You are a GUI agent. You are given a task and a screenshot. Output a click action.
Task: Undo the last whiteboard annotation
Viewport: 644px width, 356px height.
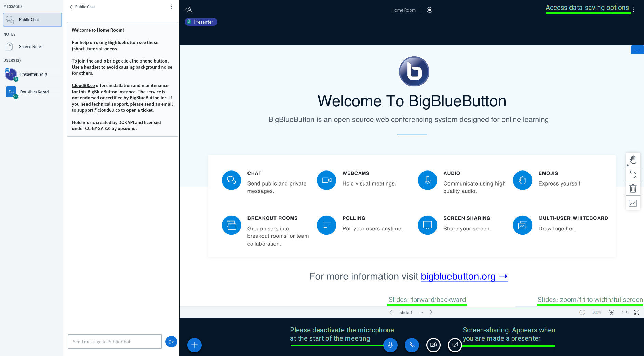[x=633, y=174]
